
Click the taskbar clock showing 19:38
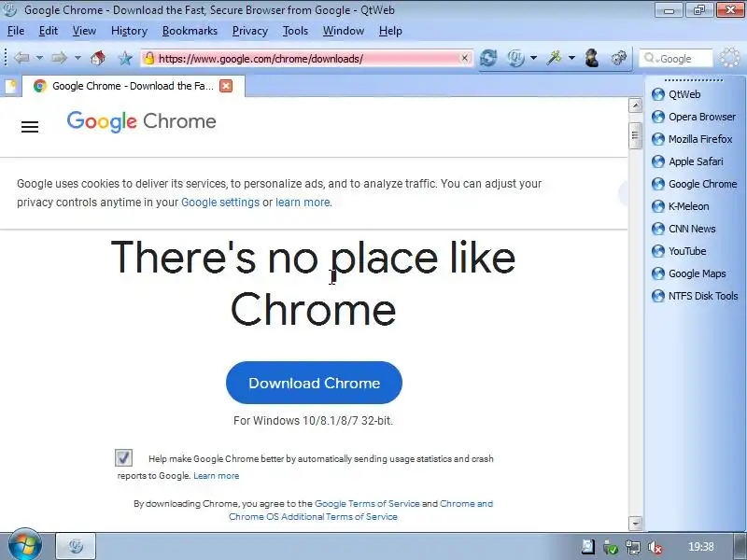[x=701, y=547]
